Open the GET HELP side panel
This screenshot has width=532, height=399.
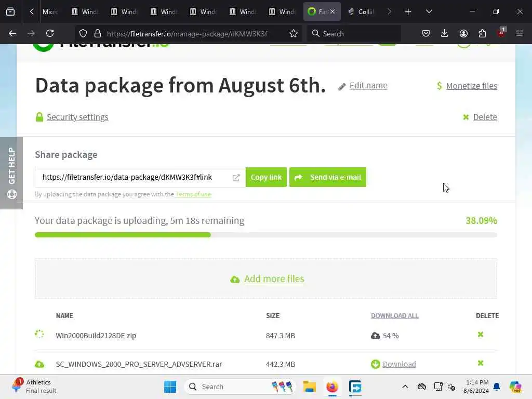[x=11, y=173]
